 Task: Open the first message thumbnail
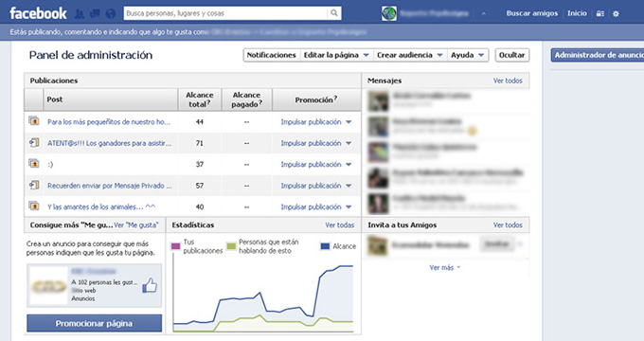(378, 101)
